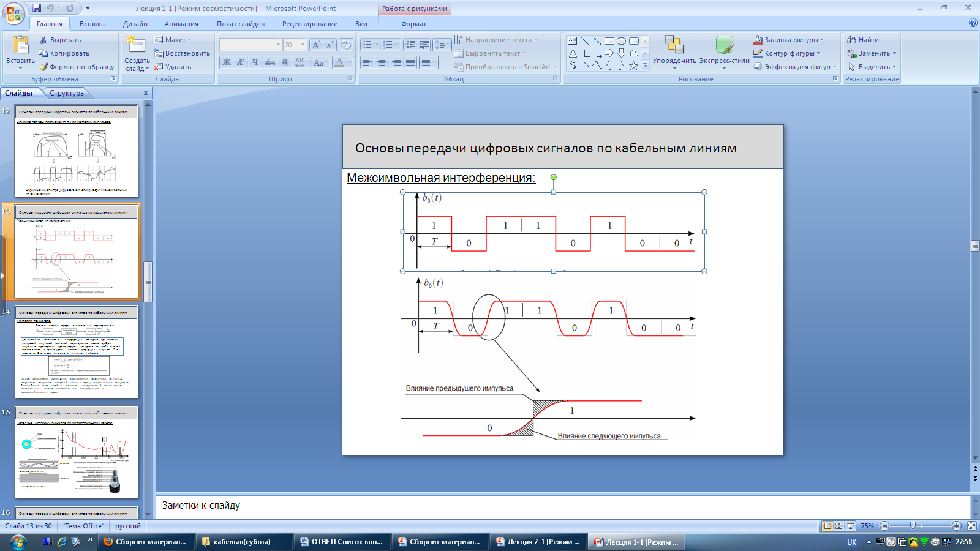Screen dimensions: 980x551
Task: Open the columns dropdown
Action: pyautogui.click(x=429, y=62)
